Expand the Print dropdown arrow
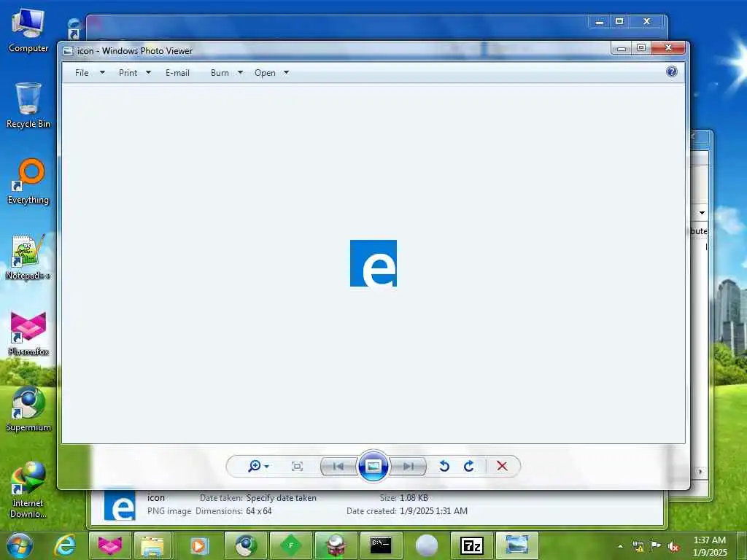 tap(149, 72)
